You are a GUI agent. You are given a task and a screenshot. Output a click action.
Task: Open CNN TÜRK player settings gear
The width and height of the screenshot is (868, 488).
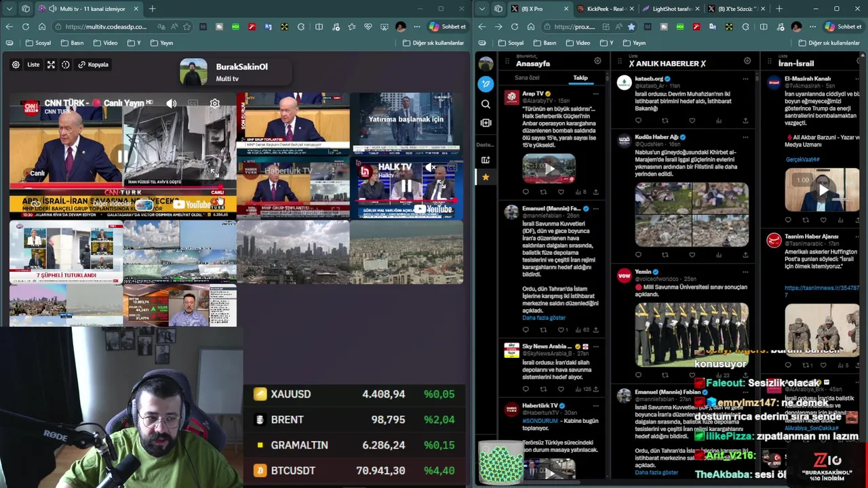click(215, 104)
